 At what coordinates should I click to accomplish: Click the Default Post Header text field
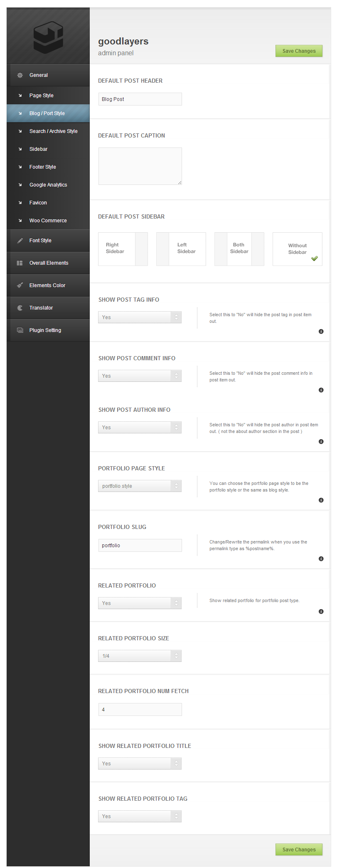pyautogui.click(x=140, y=99)
